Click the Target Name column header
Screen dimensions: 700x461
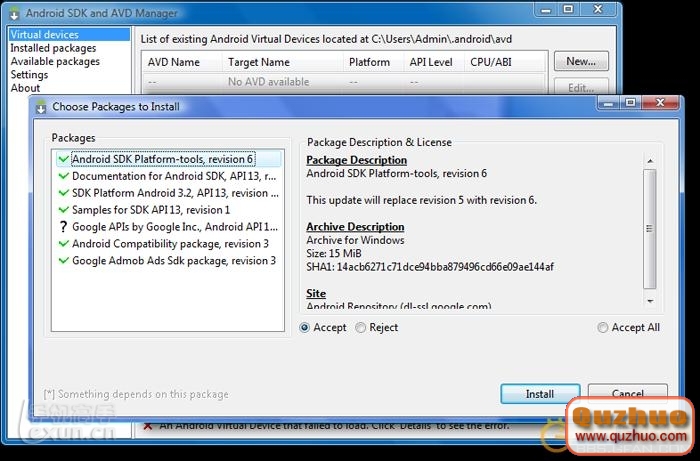coord(283,62)
